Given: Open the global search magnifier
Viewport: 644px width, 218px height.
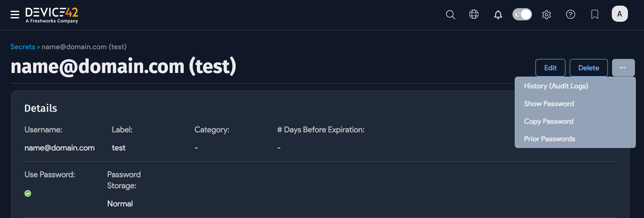Looking at the screenshot, I should click(x=450, y=15).
